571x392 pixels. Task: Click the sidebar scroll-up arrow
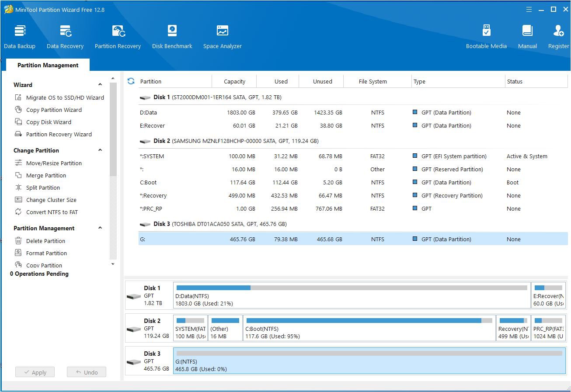pos(113,79)
